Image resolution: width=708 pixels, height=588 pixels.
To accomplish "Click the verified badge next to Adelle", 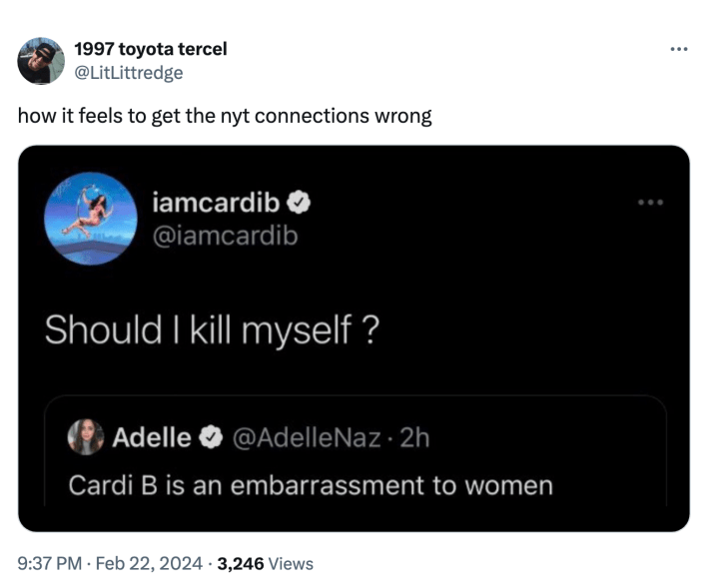I will [211, 437].
